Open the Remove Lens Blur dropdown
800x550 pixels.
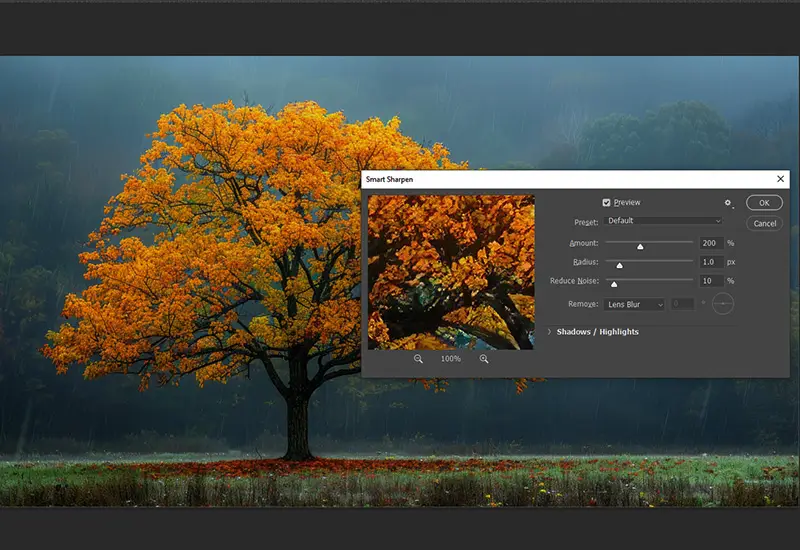point(634,304)
